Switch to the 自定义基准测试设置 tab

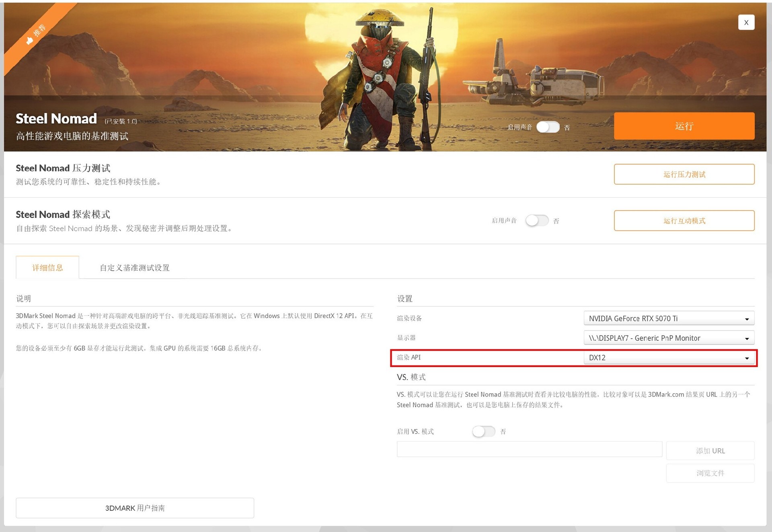(135, 267)
